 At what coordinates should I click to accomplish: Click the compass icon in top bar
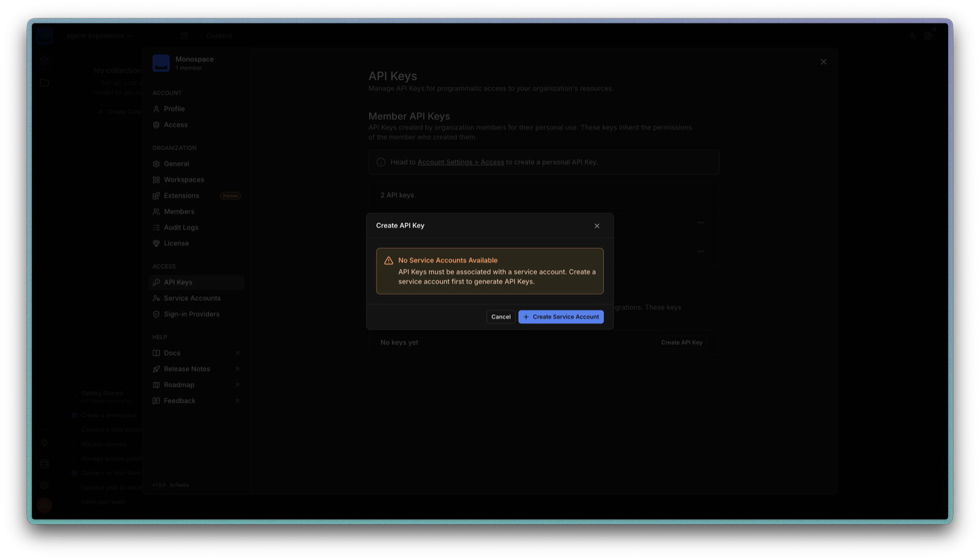coord(928,35)
